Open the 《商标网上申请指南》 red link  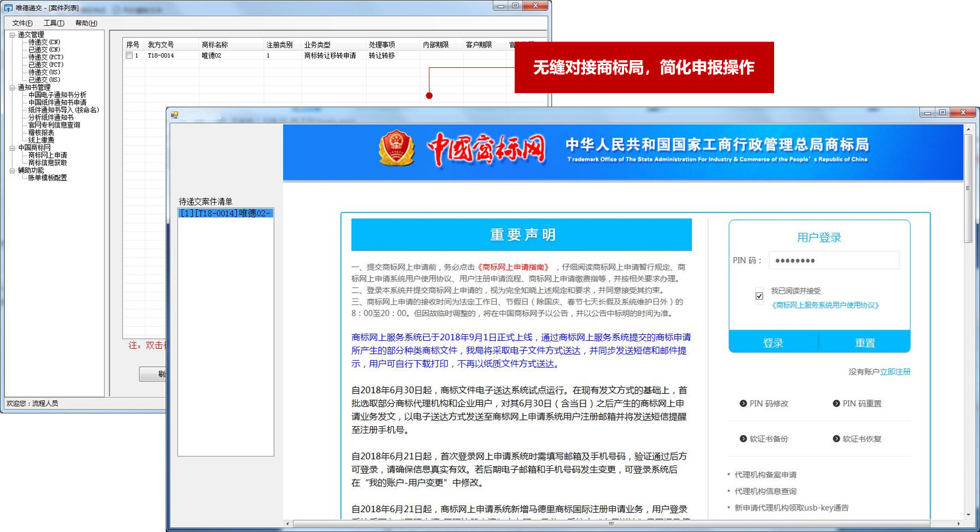point(514,267)
